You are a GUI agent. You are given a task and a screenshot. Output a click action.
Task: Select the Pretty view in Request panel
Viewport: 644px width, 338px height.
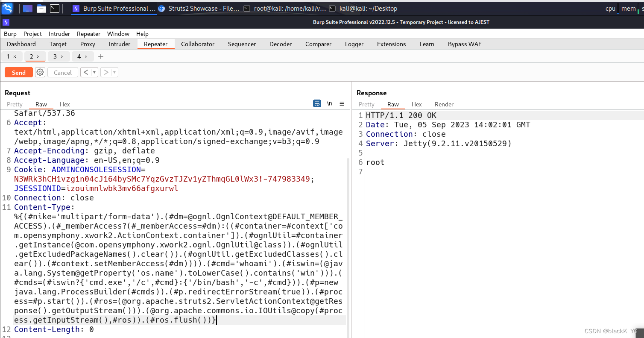15,104
